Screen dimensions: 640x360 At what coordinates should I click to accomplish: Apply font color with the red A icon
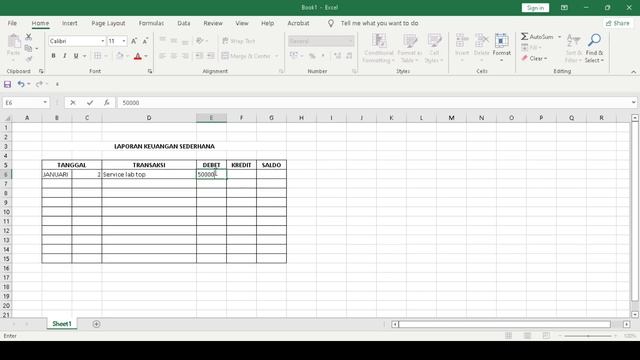click(138, 56)
